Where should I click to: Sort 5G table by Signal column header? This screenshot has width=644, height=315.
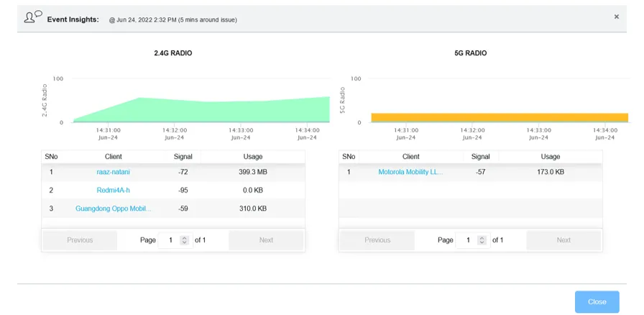coord(481,157)
